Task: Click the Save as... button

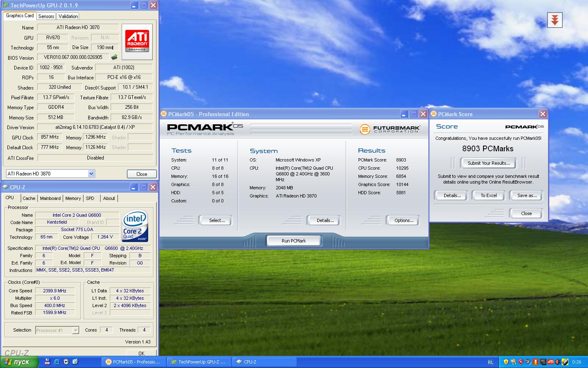Action: (527, 195)
